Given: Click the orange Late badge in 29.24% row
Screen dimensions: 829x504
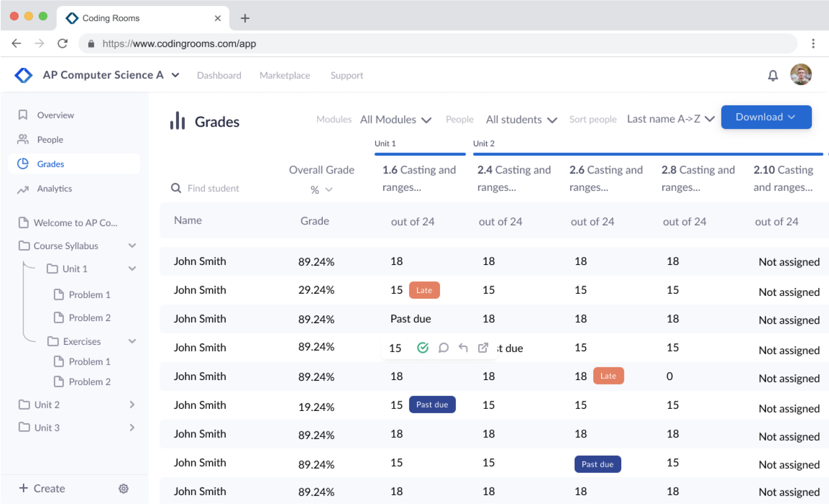Looking at the screenshot, I should (x=424, y=290).
